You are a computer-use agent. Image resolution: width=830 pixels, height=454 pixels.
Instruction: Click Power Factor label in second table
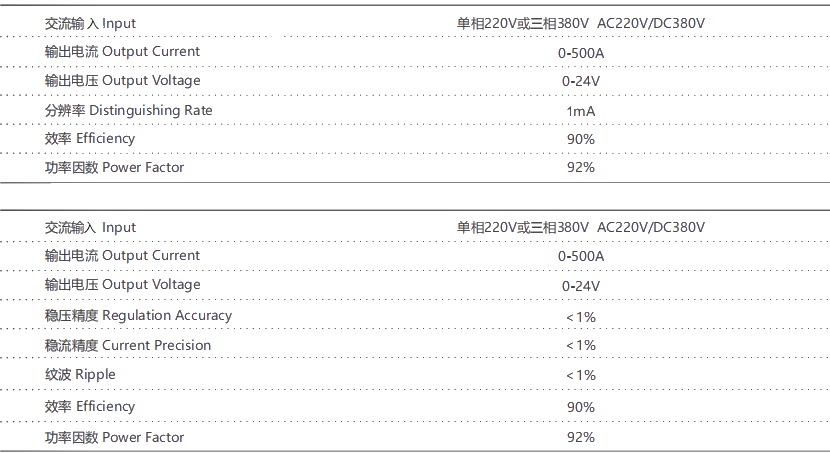114,438
